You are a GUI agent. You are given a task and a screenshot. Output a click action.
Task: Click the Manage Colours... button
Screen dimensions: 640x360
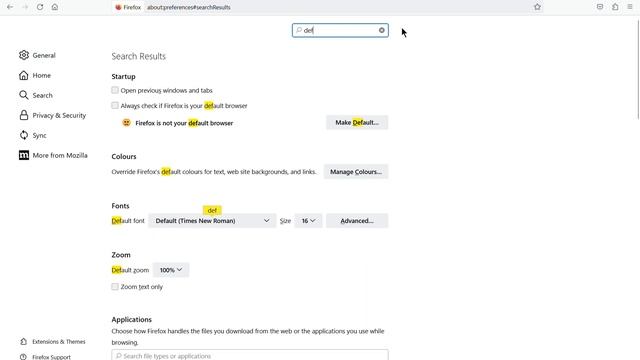pyautogui.click(x=356, y=172)
